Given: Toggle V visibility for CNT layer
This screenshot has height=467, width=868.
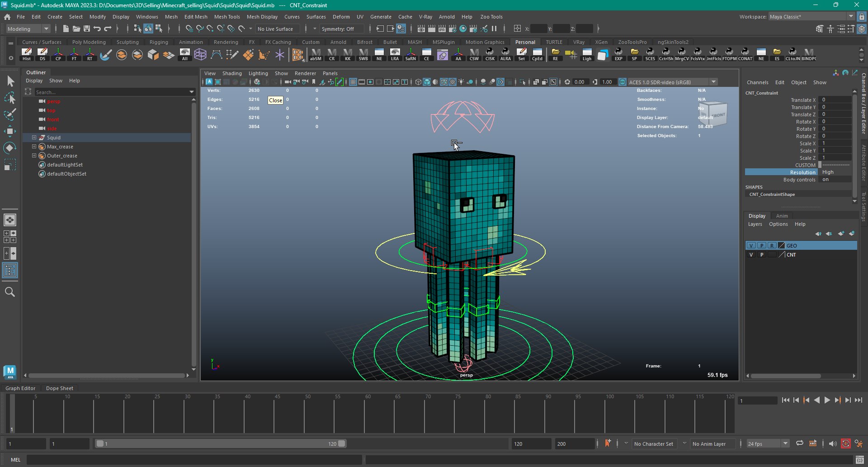Looking at the screenshot, I should click(x=751, y=255).
